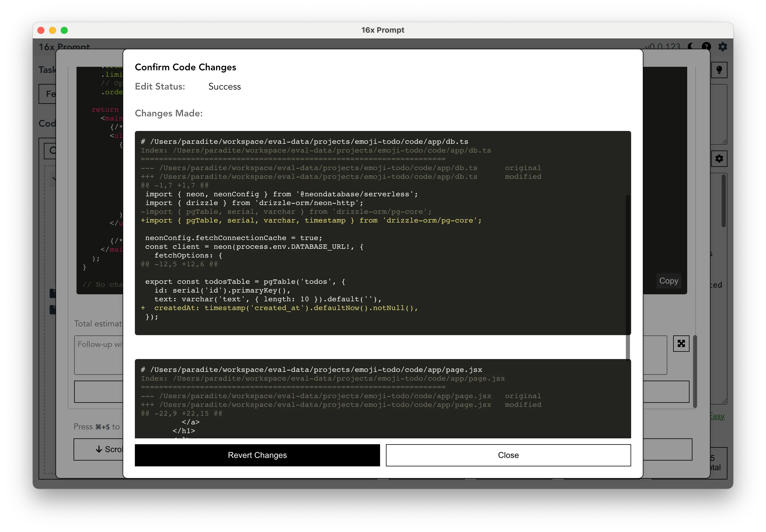Click the added createdAt timestamp line
The height and width of the screenshot is (532, 766).
point(280,308)
